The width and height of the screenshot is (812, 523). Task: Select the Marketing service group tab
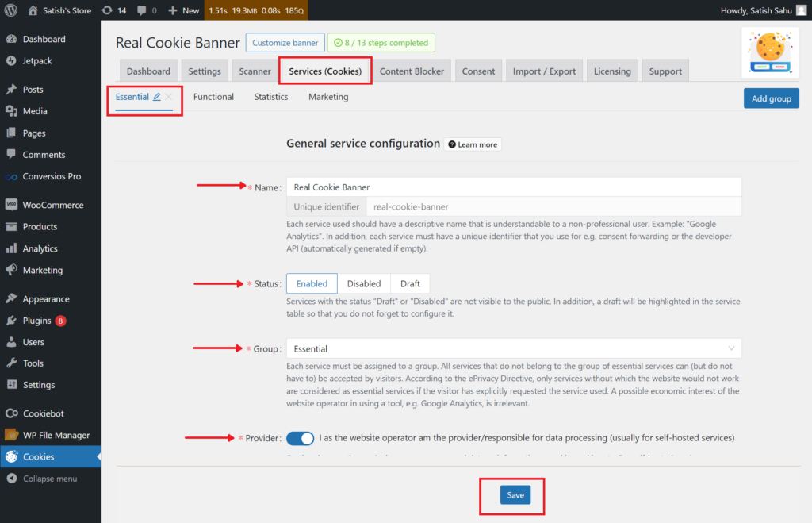(x=328, y=97)
